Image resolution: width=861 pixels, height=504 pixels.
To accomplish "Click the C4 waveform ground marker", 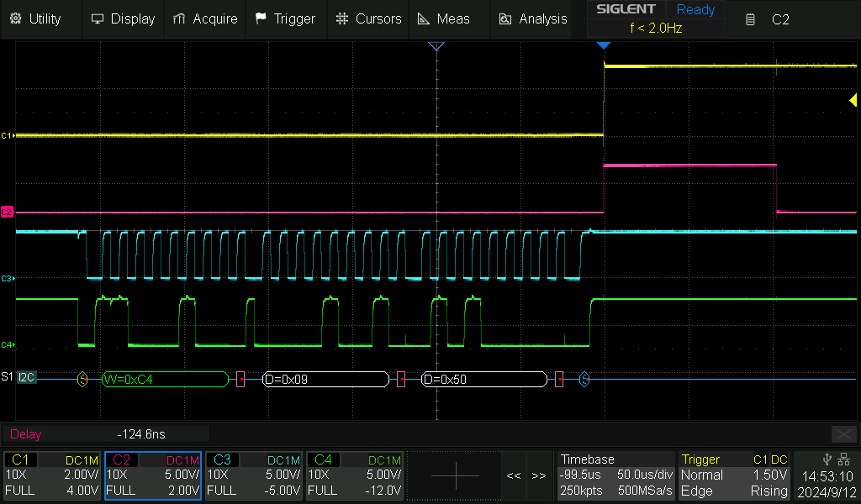I will [8, 344].
